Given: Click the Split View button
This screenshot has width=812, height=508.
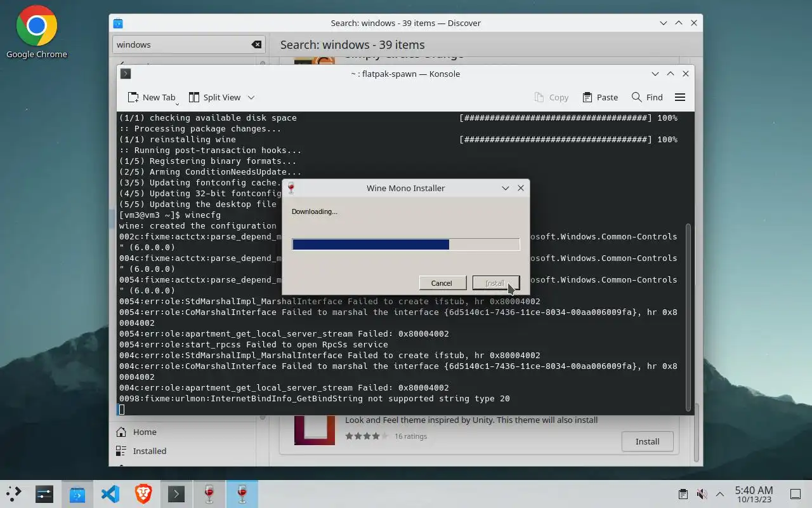Looking at the screenshot, I should pyautogui.click(x=215, y=97).
